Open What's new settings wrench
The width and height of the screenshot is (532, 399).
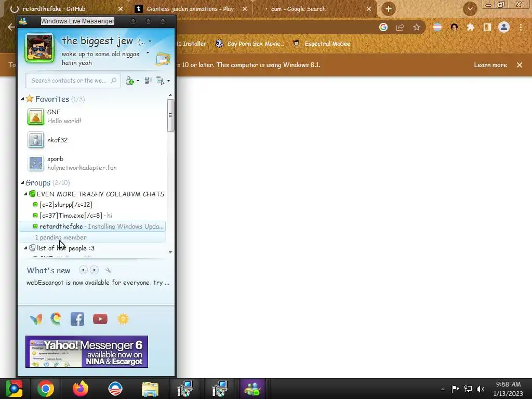108,270
